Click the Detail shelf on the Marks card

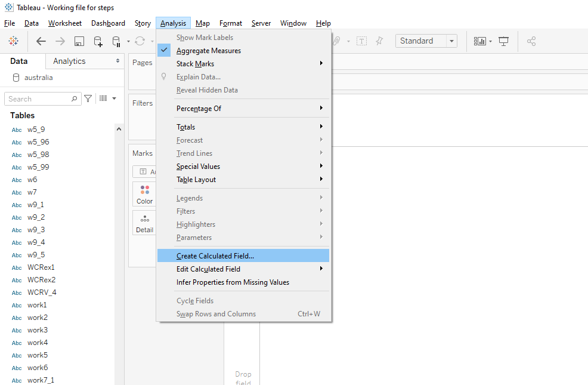click(x=144, y=223)
